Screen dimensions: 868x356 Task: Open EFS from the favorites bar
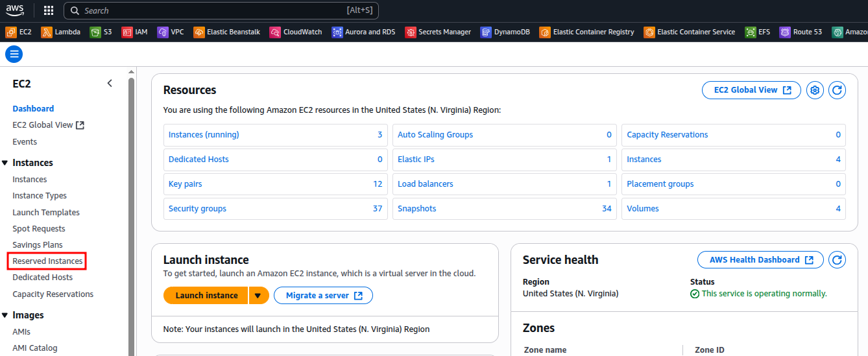758,32
